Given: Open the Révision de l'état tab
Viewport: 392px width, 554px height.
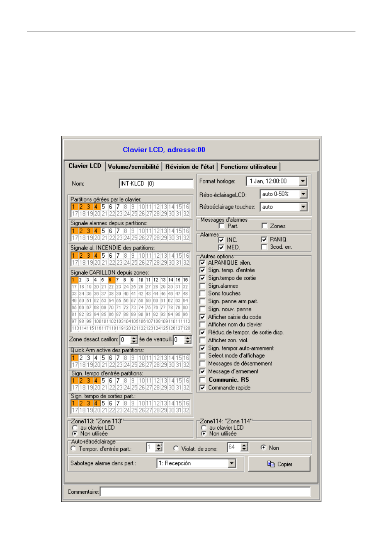Looking at the screenshot, I should (x=190, y=167).
